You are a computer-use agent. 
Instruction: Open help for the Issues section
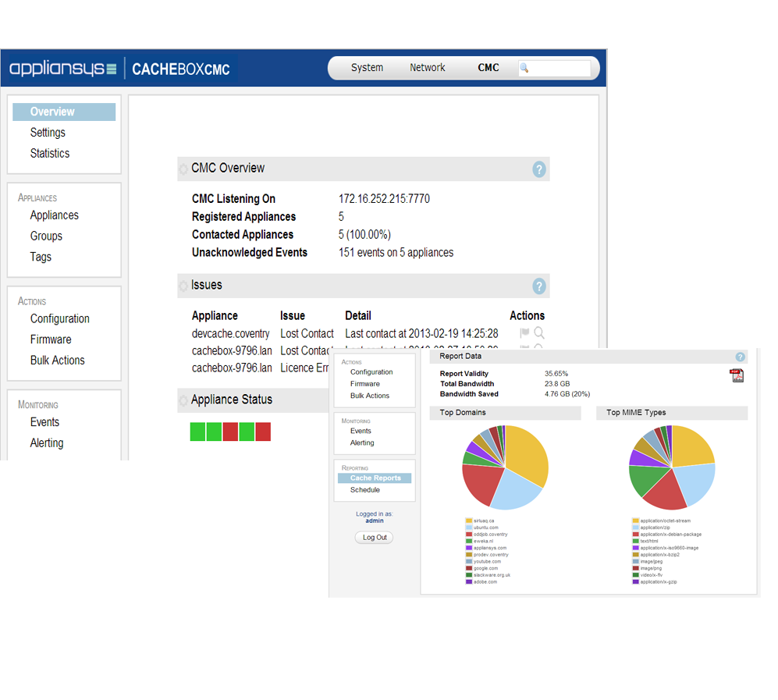[x=539, y=286]
